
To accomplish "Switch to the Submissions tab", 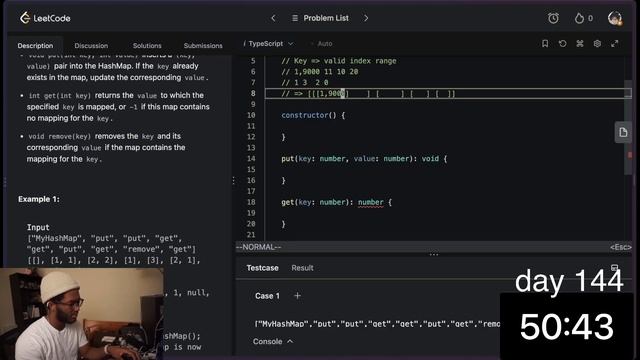I will [x=203, y=46].
